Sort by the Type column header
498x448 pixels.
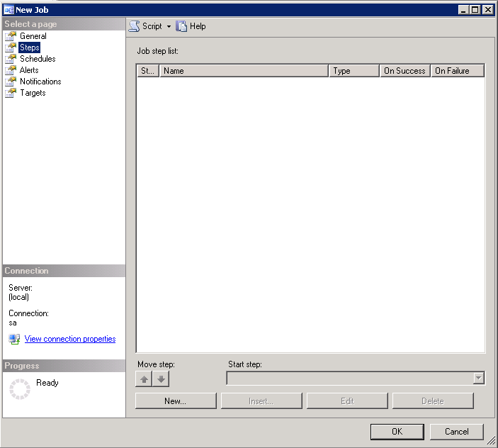pos(354,71)
